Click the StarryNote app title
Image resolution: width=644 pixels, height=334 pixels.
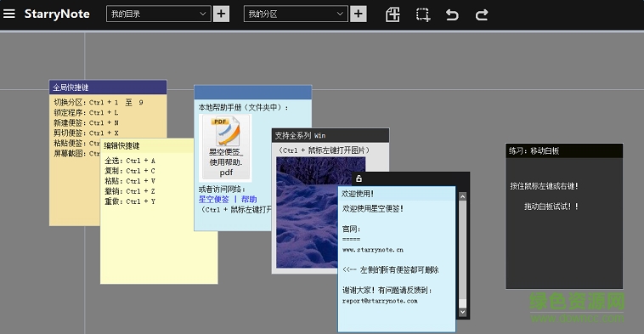click(57, 14)
